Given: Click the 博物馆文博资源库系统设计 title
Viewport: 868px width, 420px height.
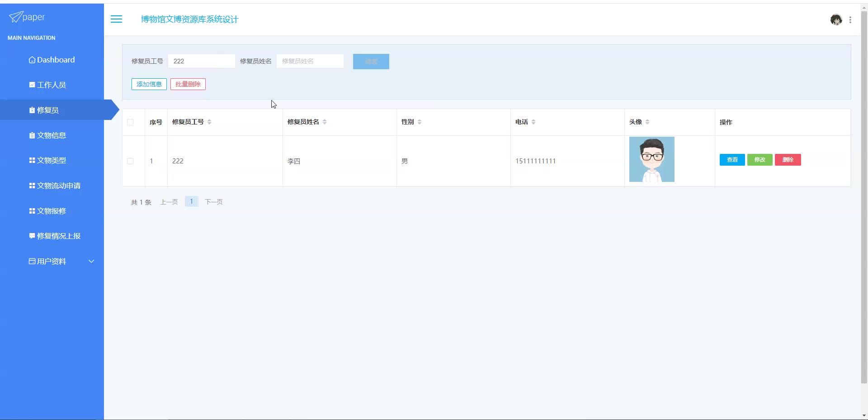Looking at the screenshot, I should point(189,19).
